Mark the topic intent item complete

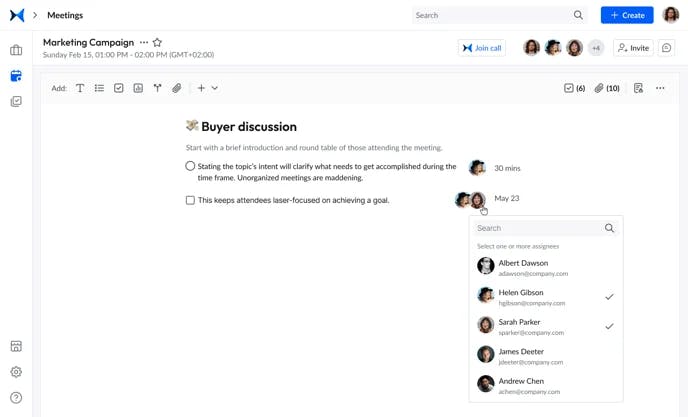(190, 166)
